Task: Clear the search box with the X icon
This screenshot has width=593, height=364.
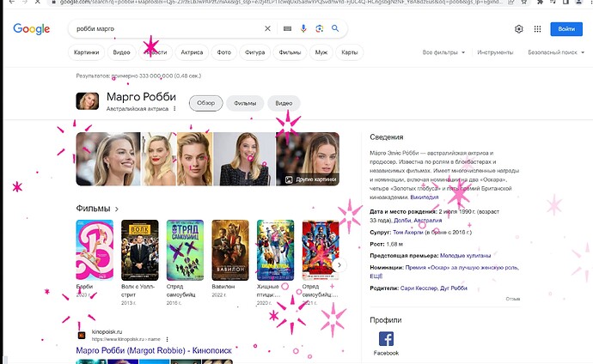Action: point(267,29)
